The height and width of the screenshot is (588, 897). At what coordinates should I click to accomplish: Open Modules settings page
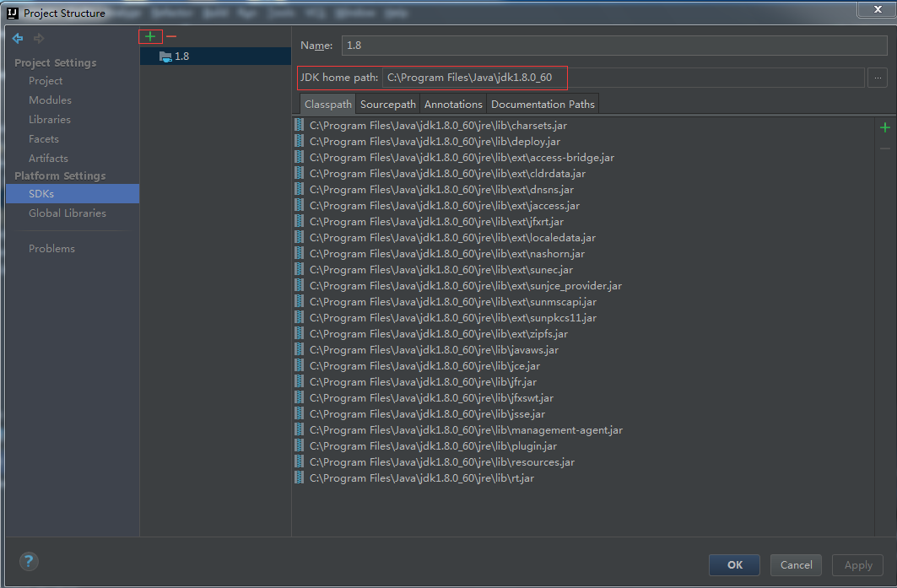point(51,100)
